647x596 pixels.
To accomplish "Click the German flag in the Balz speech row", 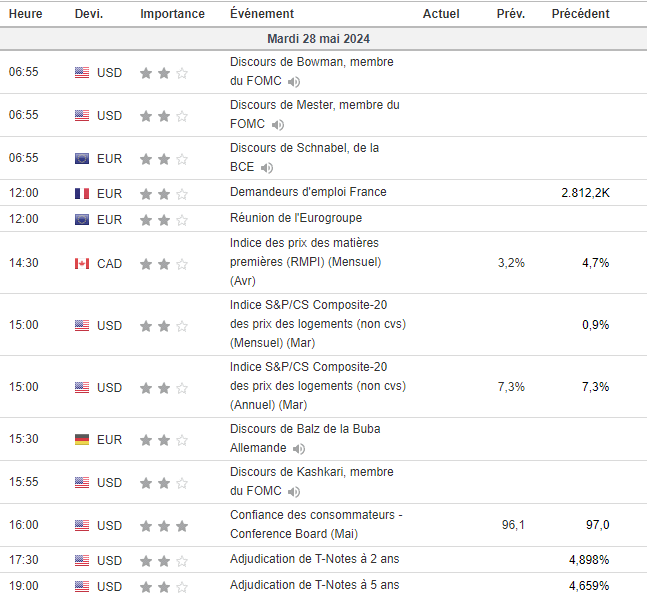I will pos(82,439).
